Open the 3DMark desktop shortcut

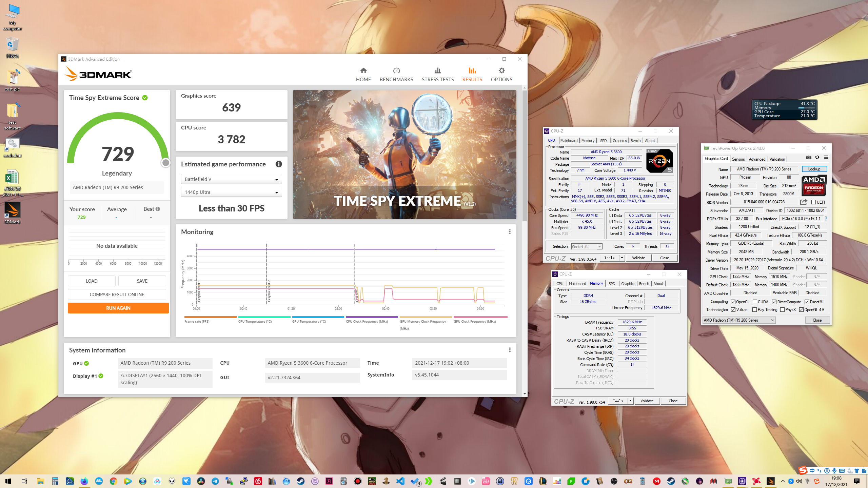(13, 213)
